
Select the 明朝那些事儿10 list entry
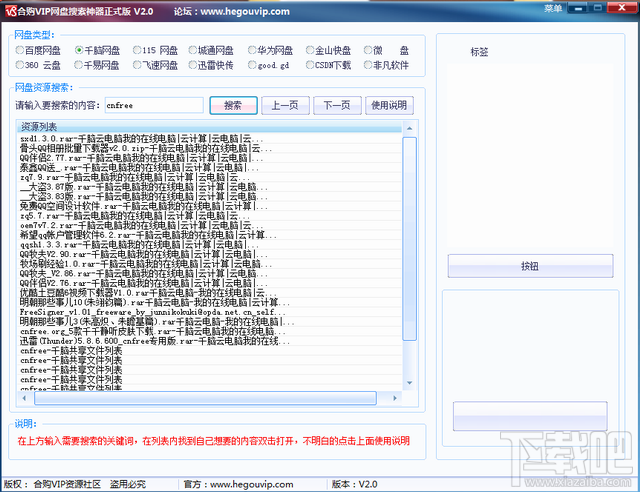coord(209,303)
